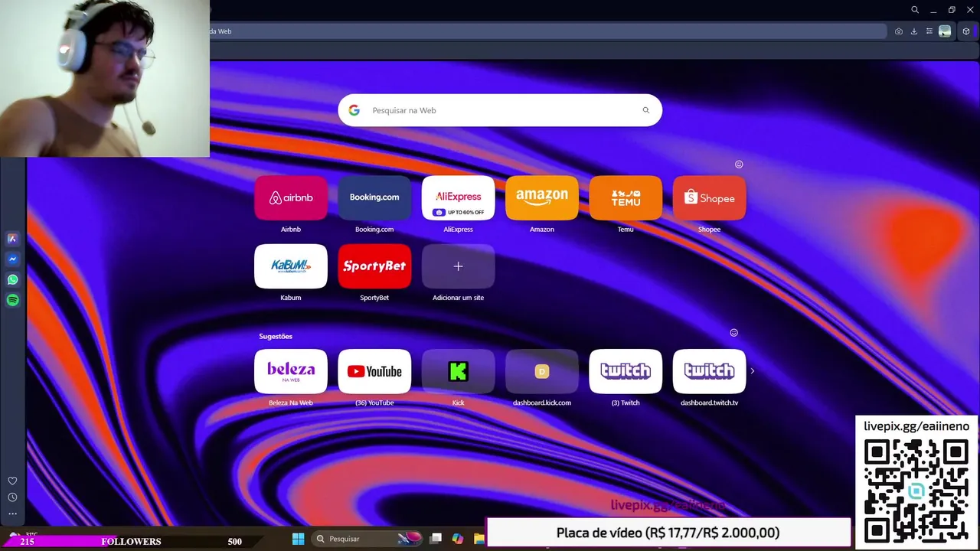Open Messenger in the sidebar
The width and height of the screenshot is (980, 551).
click(x=12, y=259)
